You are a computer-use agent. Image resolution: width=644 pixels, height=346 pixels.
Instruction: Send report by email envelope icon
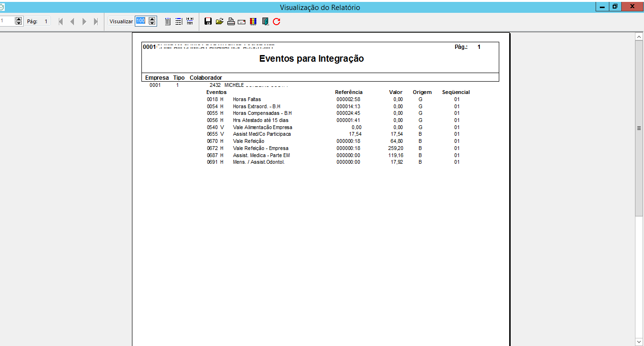tap(242, 21)
